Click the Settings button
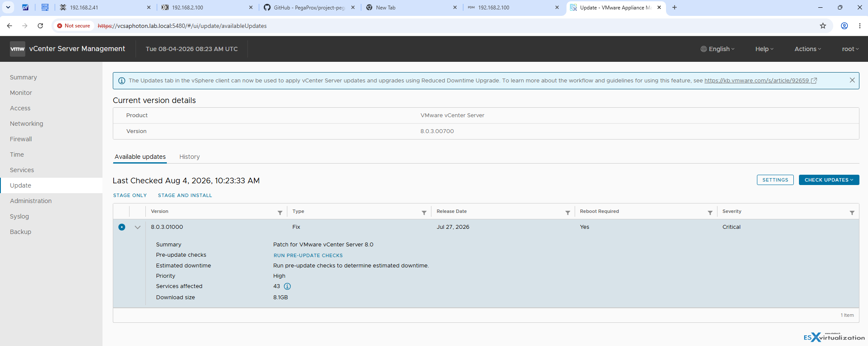868x346 pixels. point(775,180)
